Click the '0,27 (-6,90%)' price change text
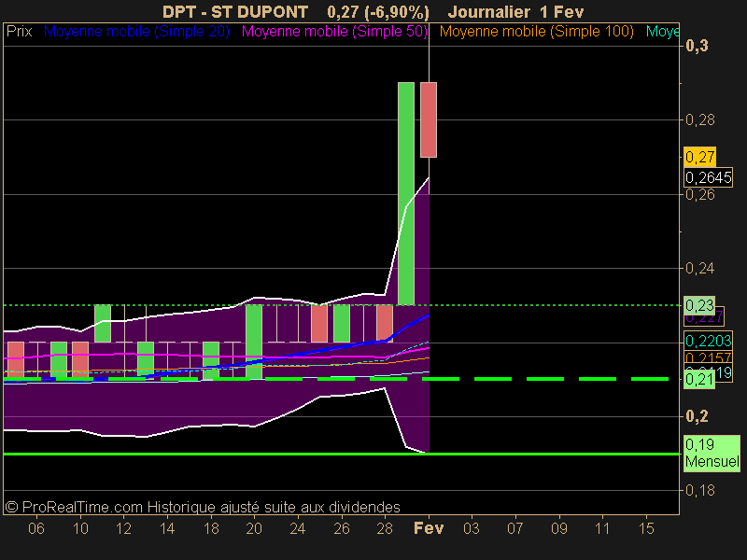The image size is (747, 560). pyautogui.click(x=378, y=12)
